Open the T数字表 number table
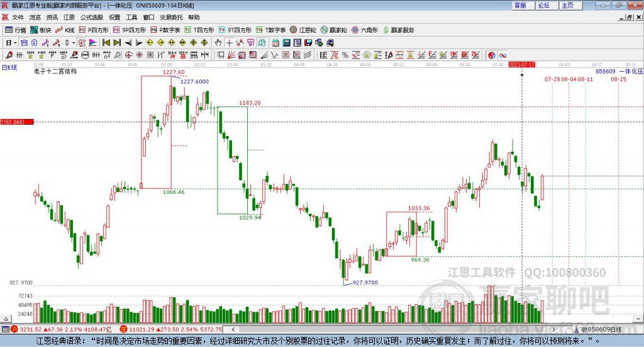The width and height of the screenshot is (644, 347). click(x=270, y=30)
